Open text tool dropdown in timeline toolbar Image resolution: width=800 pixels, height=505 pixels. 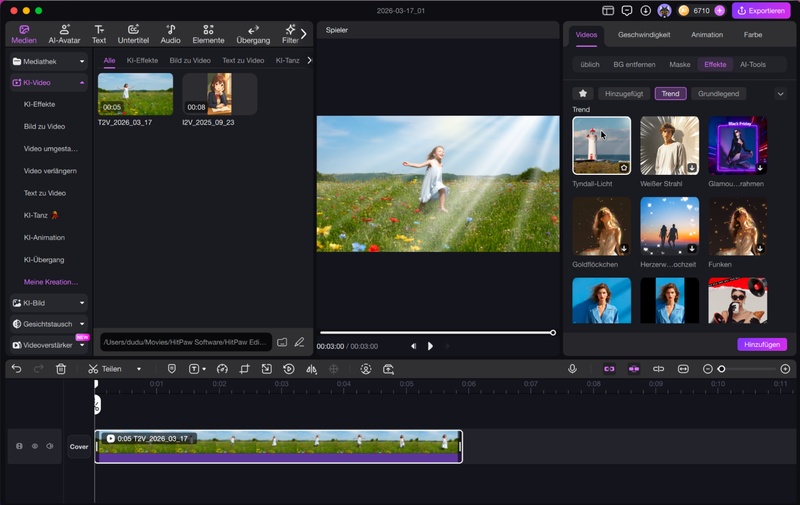coord(204,369)
